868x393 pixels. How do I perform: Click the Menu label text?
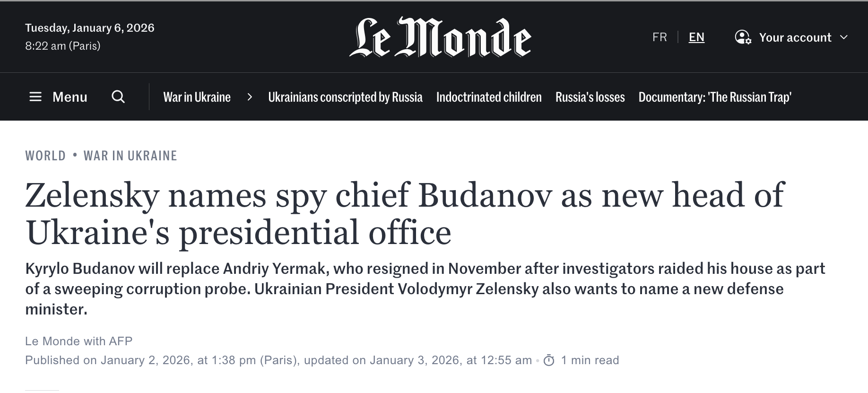pyautogui.click(x=70, y=97)
